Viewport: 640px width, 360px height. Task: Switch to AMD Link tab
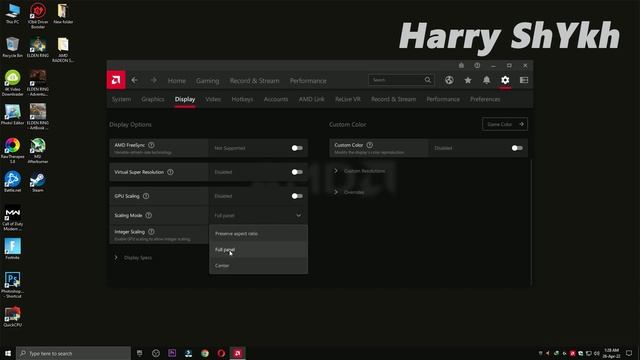point(311,99)
